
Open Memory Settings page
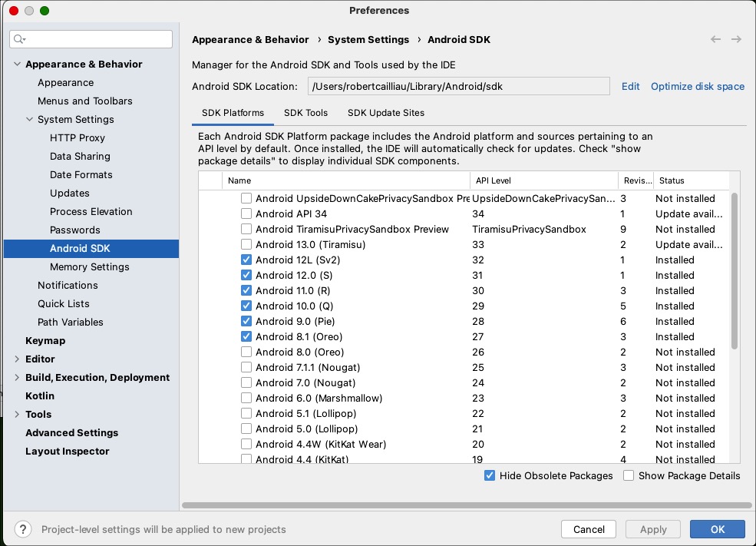(89, 266)
